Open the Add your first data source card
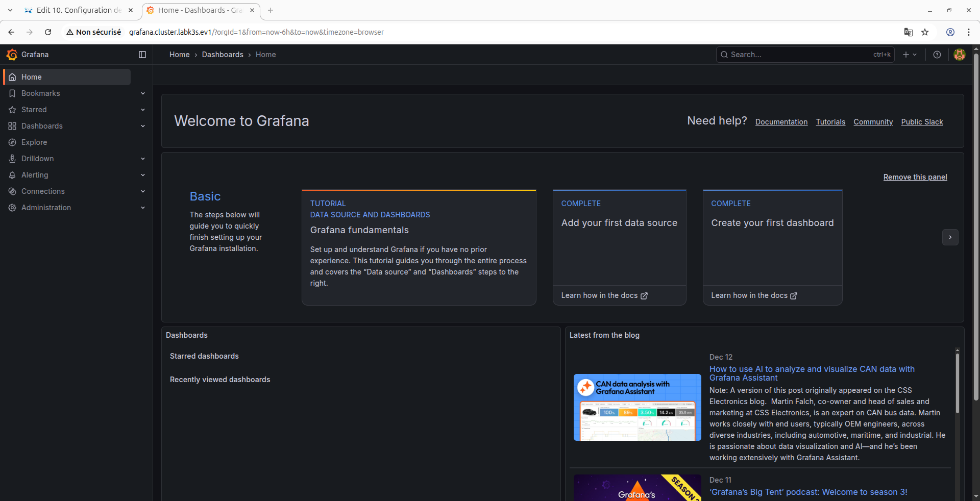 click(620, 247)
